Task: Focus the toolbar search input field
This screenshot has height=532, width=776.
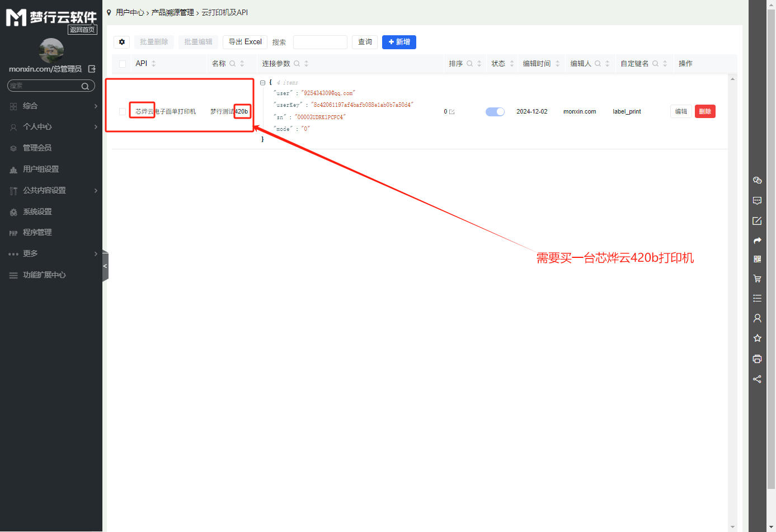Action: [x=320, y=42]
